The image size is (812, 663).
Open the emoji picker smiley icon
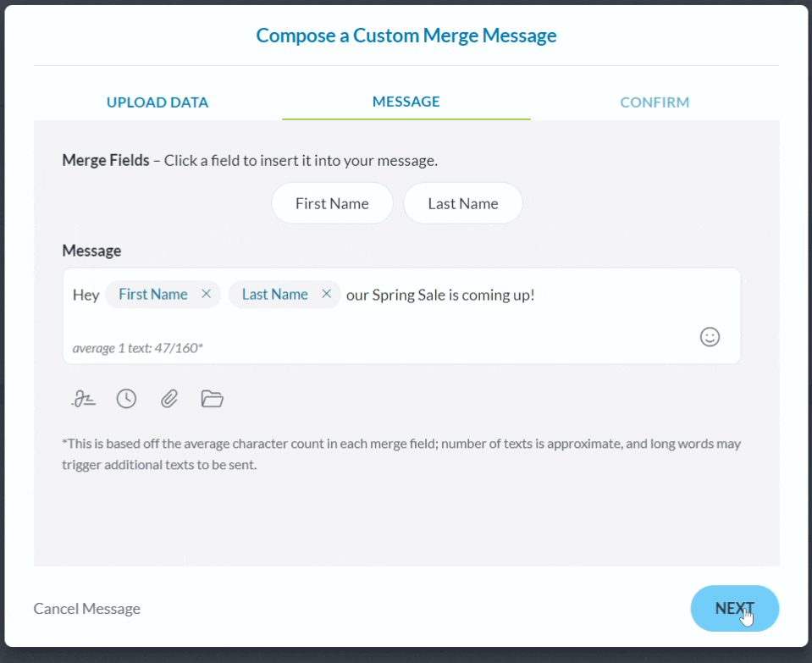tap(710, 337)
